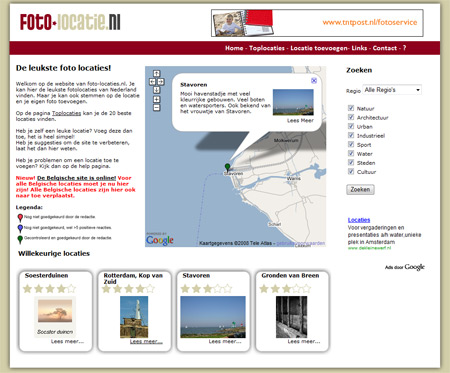This screenshot has height=373, width=450.
Task: Disable the Sport filter checkbox
Action: point(351,144)
